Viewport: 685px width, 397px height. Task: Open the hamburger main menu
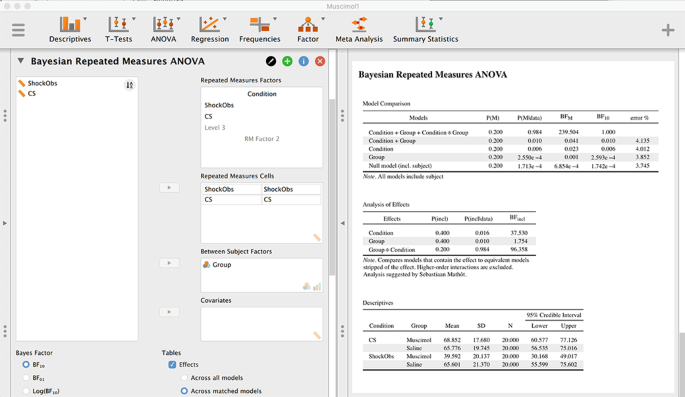pos(18,30)
